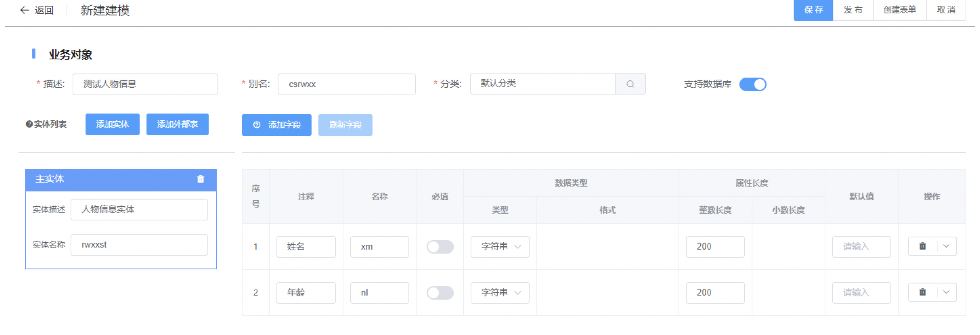980x335 pixels.
Task: Click trash icon for 姓名 row
Action: (923, 246)
